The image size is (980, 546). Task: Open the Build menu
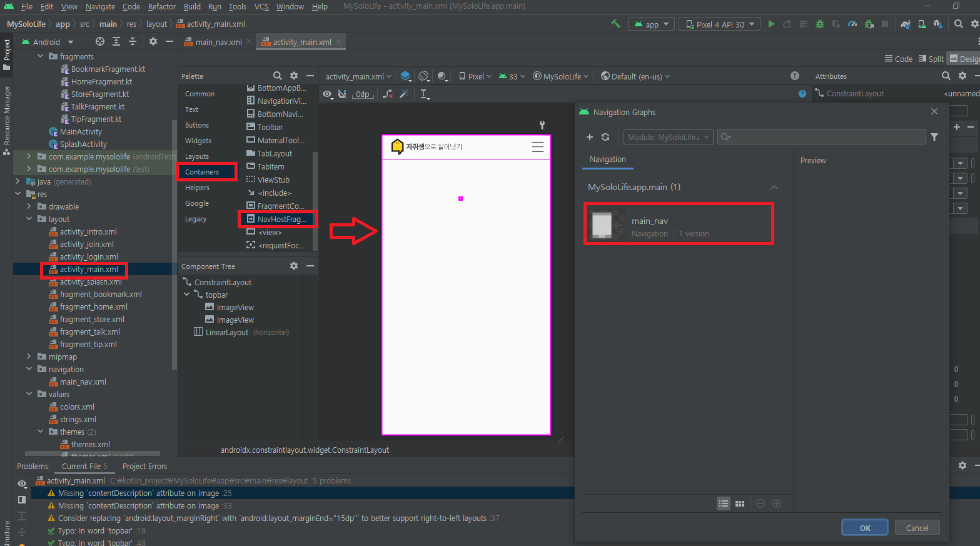pos(192,6)
